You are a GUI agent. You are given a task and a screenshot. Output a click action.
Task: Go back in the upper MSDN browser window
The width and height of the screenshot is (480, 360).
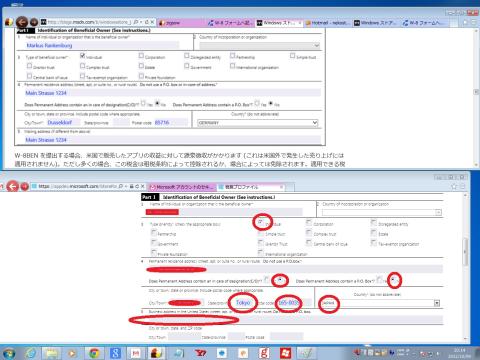point(22,22)
